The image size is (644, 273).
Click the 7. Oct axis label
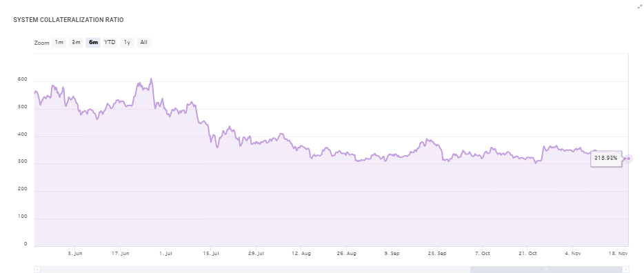tap(483, 254)
